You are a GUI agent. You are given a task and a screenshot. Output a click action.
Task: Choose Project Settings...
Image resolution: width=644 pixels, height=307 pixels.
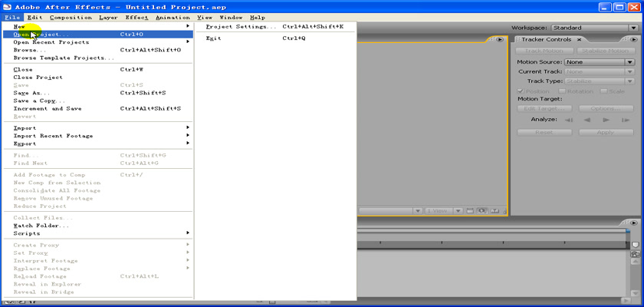click(x=275, y=27)
